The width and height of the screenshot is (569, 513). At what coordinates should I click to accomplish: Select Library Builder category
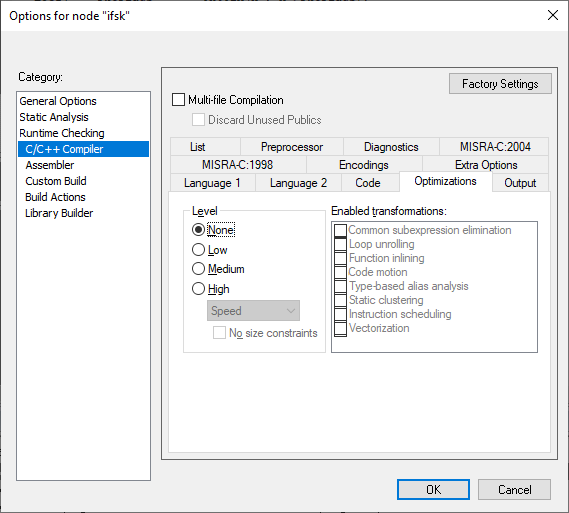click(83, 213)
